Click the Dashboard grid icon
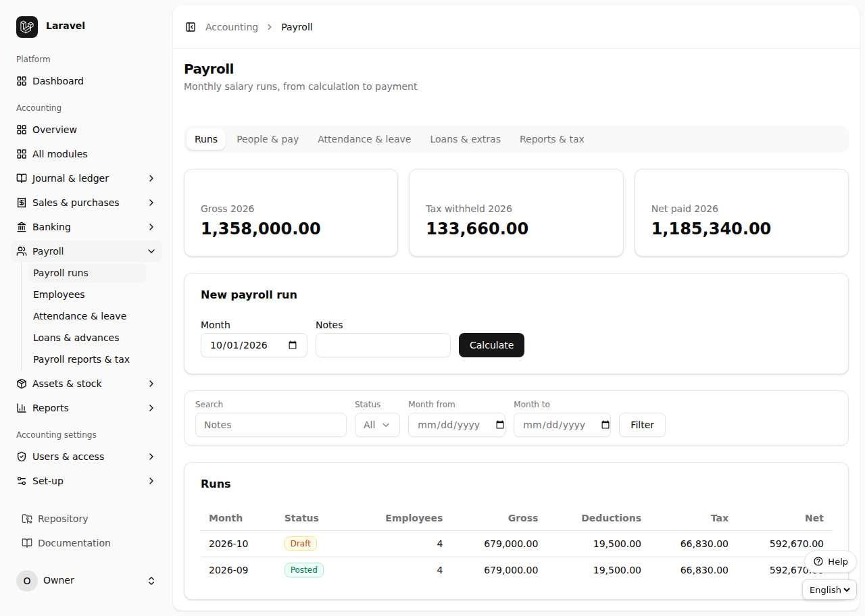865x616 pixels. point(22,81)
